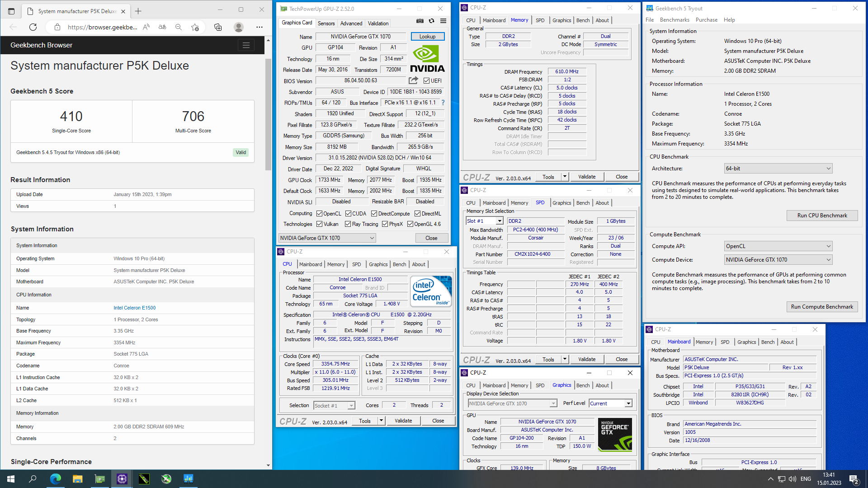Screen dimensions: 868x488
Task: Click the zoom magnifier icon in address bar
Action: pos(179,27)
